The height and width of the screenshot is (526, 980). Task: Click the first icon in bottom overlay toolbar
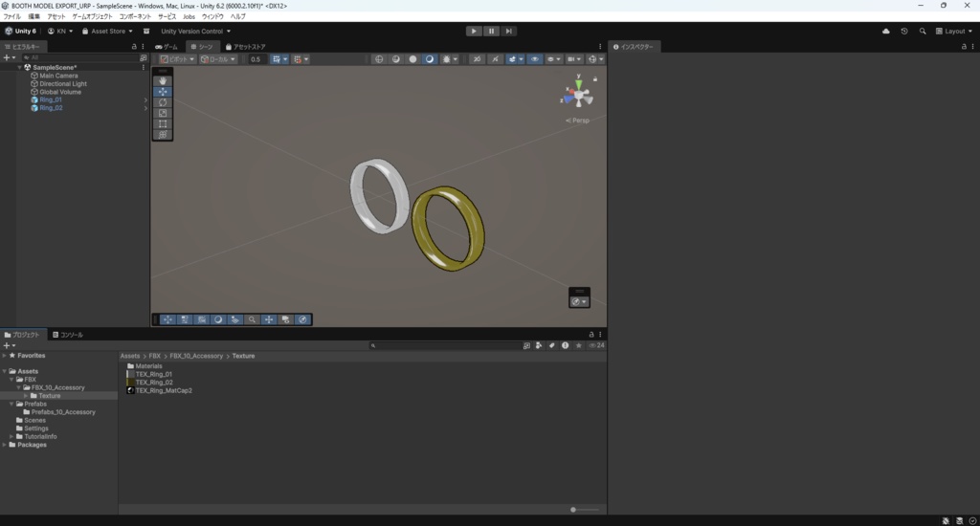167,319
